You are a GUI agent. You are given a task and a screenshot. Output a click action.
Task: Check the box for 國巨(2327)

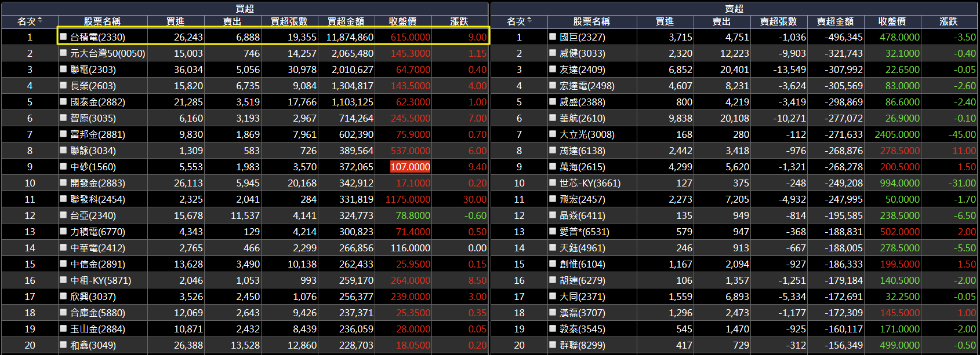pyautogui.click(x=553, y=36)
